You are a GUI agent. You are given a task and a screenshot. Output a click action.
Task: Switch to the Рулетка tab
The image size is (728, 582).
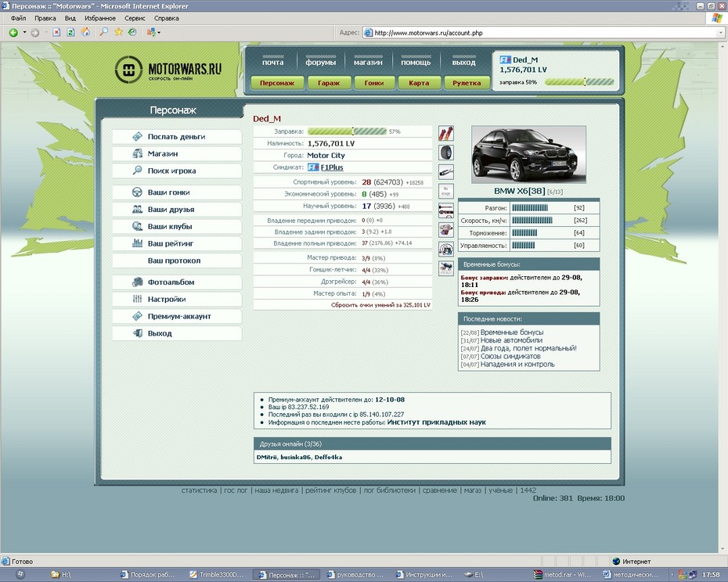[467, 83]
